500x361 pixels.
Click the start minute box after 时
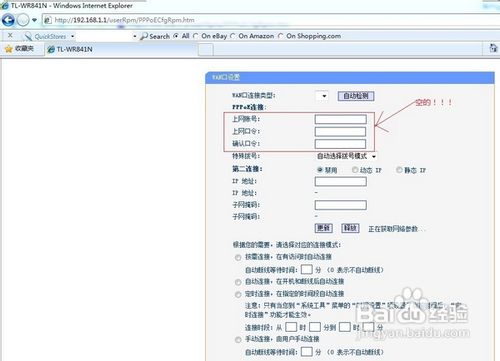tap(315, 327)
